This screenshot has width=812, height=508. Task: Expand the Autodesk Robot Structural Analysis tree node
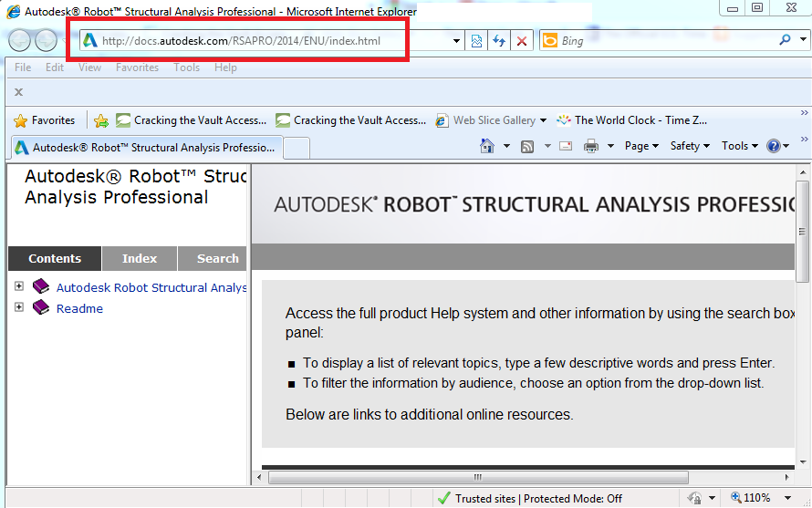coord(19,285)
